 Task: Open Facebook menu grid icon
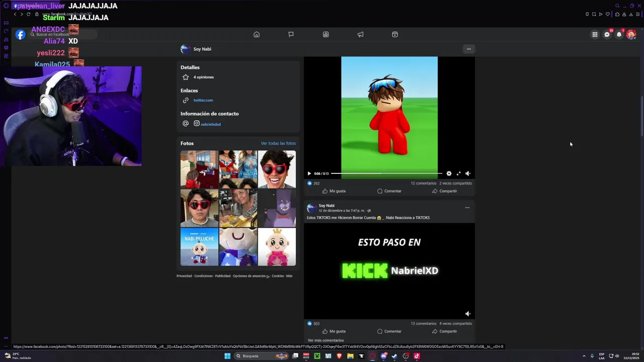(595, 35)
